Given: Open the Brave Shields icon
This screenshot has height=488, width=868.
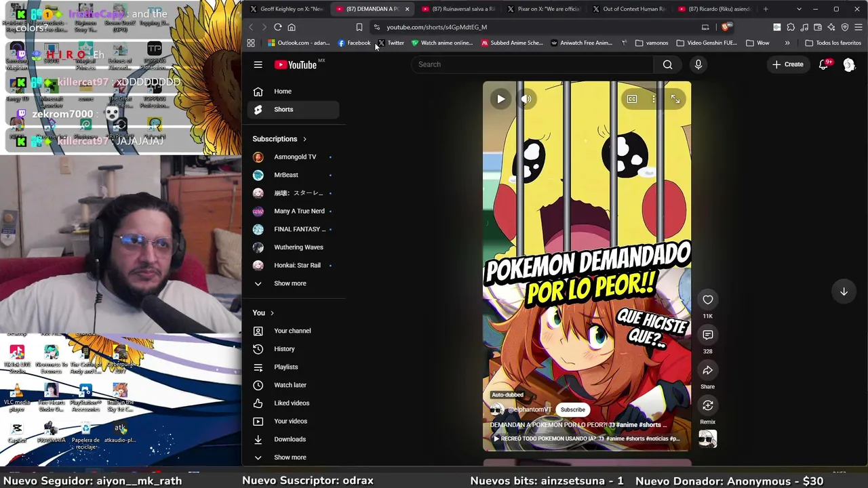Looking at the screenshot, I should (x=726, y=27).
